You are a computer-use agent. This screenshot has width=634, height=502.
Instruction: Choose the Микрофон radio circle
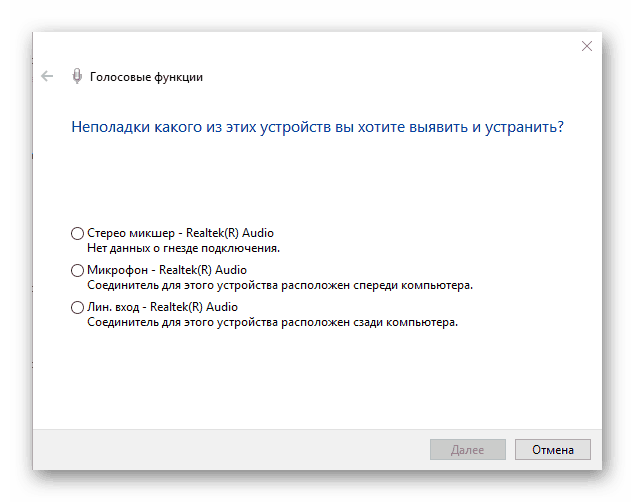[78, 270]
